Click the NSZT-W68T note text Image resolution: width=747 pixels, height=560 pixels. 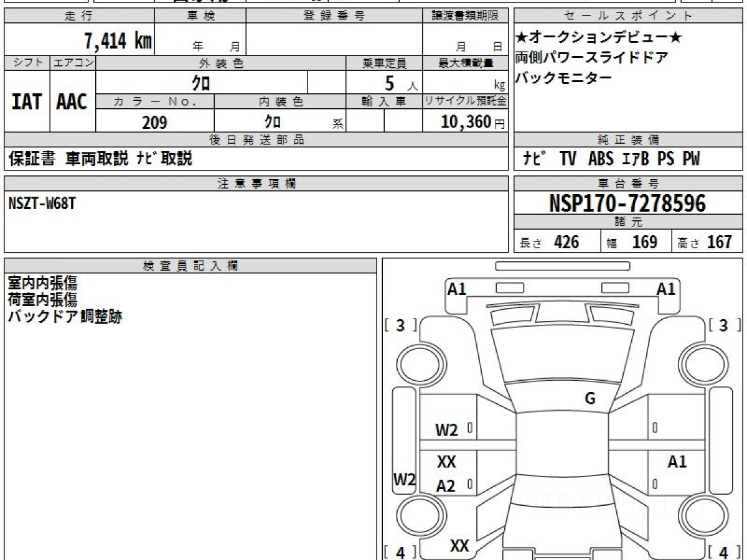click(42, 203)
